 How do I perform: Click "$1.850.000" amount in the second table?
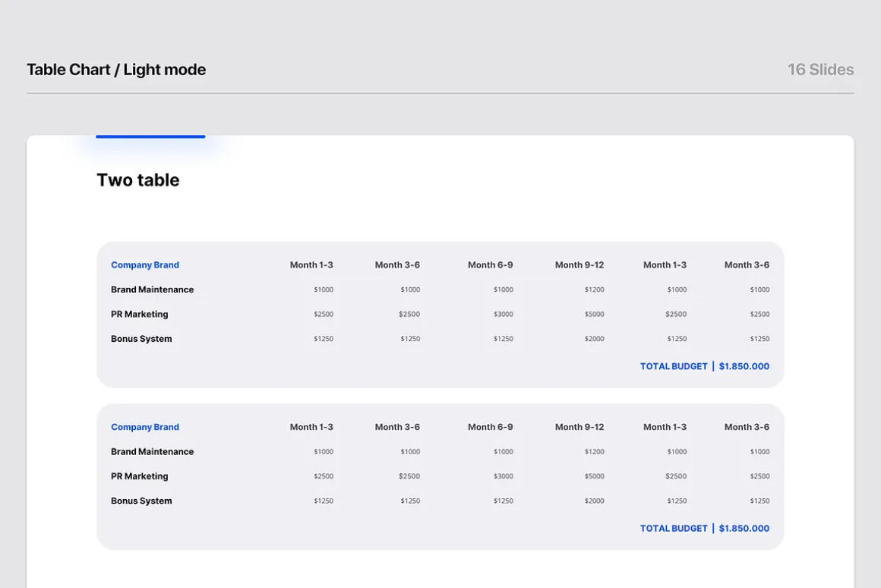(744, 529)
